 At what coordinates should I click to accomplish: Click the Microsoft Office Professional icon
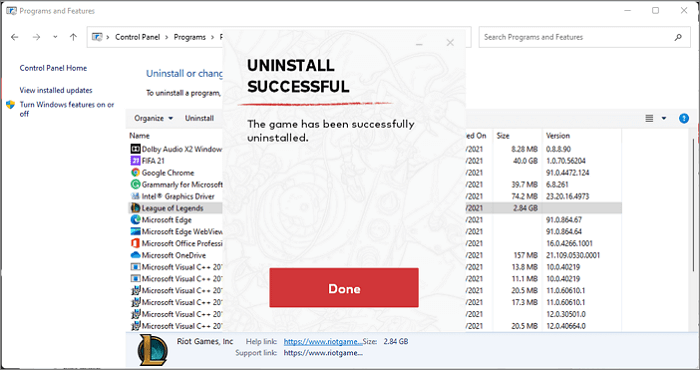(x=135, y=243)
